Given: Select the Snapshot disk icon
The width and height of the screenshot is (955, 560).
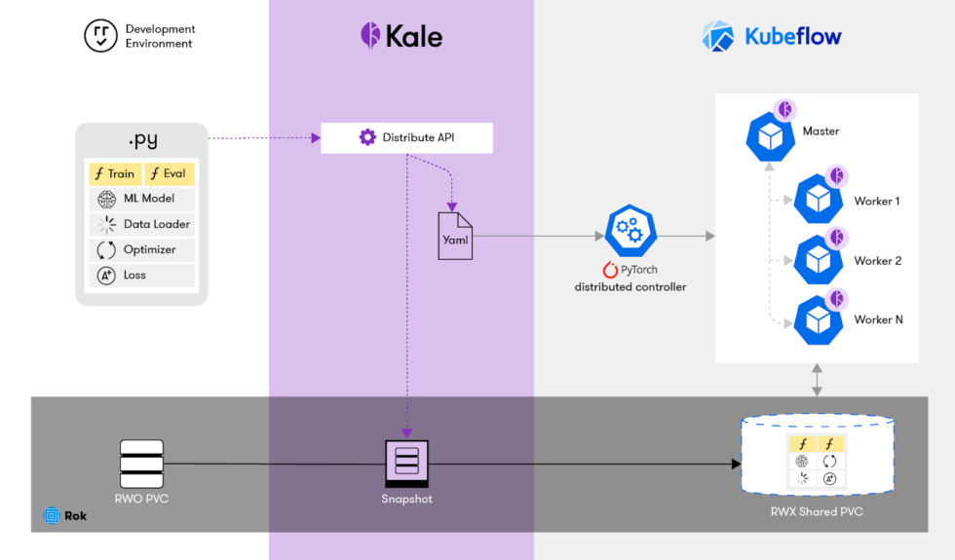Looking at the screenshot, I should tap(407, 464).
